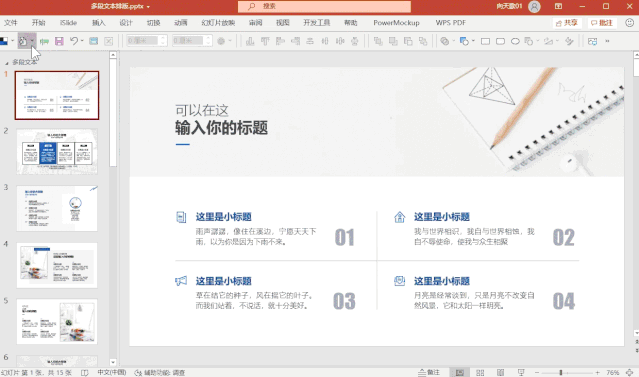Open the 开始 ribbon tab
Viewport: 639px width, 377px height.
pos(39,23)
